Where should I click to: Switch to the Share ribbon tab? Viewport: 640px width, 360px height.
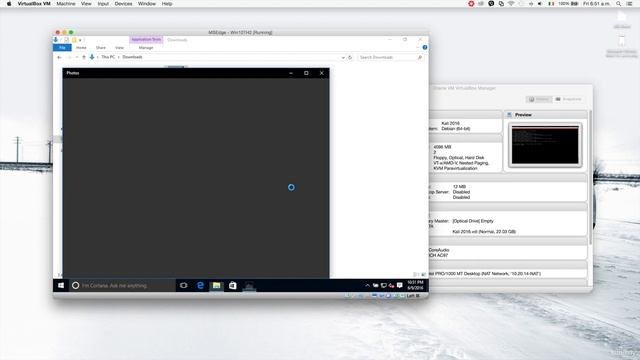coord(100,48)
